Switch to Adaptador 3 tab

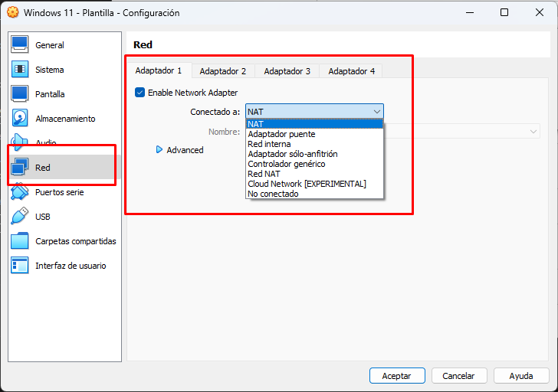[x=287, y=71]
